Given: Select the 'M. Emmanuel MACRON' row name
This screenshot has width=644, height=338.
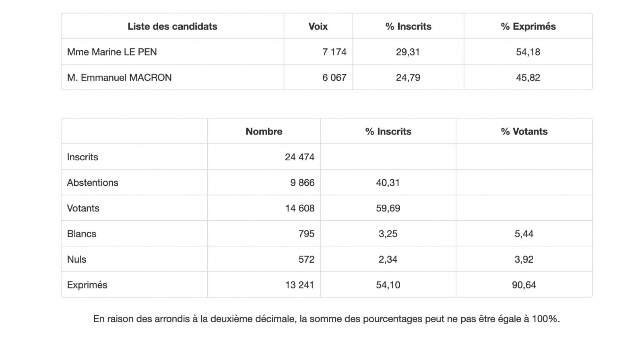Looking at the screenshot, I should click(x=119, y=77).
